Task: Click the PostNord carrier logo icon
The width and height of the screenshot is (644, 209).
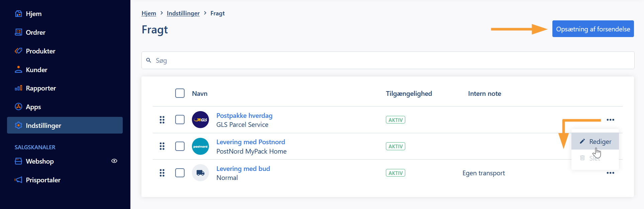Action: pos(200,146)
